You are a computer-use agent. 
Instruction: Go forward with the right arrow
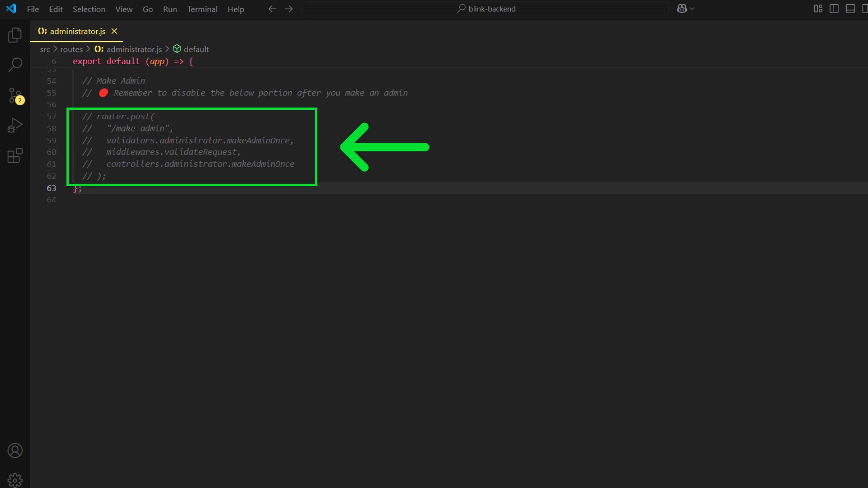(289, 9)
